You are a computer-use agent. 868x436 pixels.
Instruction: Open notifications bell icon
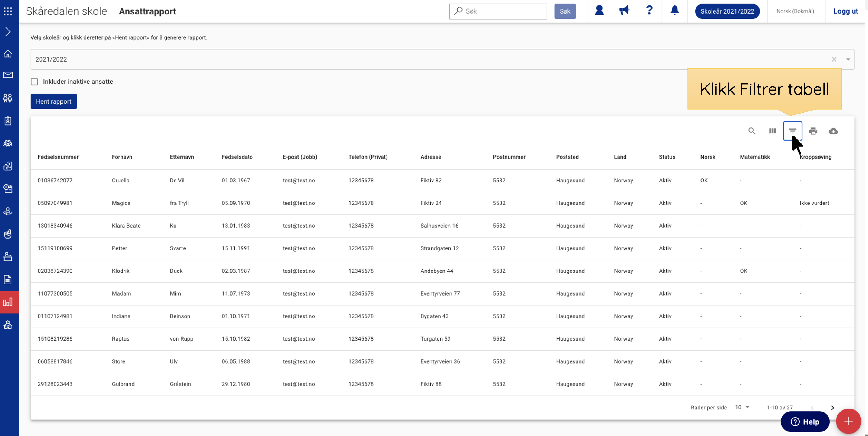click(674, 11)
